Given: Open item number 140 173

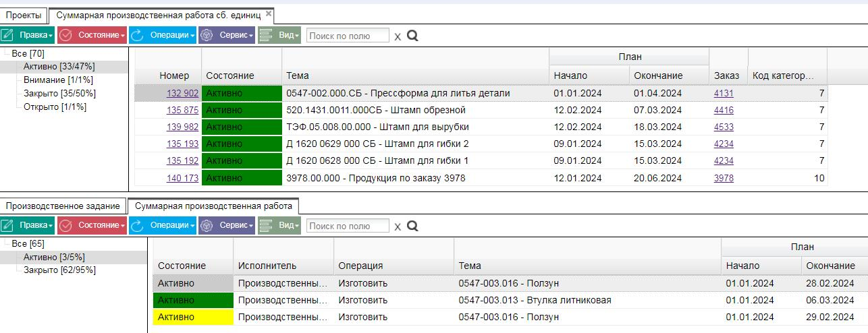Looking at the screenshot, I should 182,179.
